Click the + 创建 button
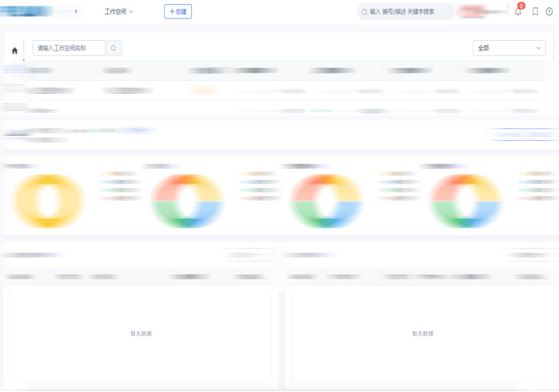 178,11
